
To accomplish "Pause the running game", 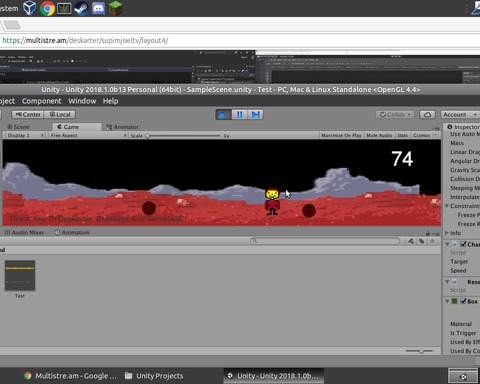I will 239,115.
